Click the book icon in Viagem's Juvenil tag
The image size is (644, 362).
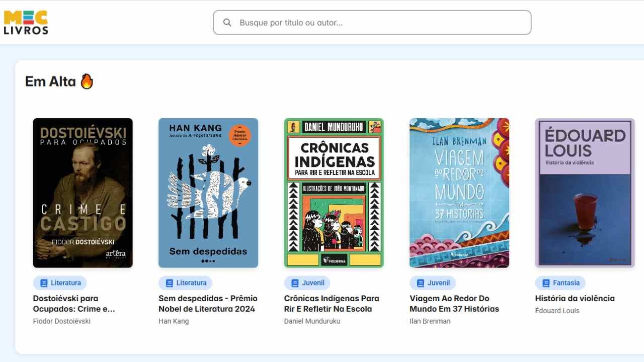click(421, 283)
